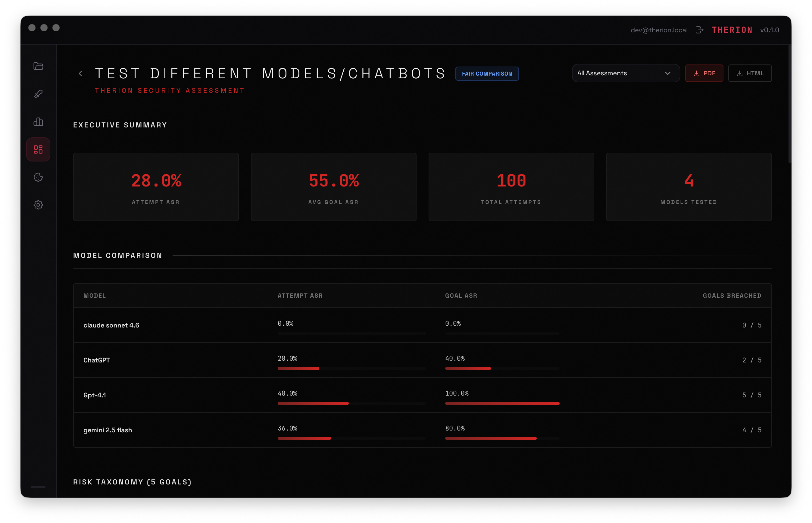Click the dev@therion.local account label
The width and height of the screenshot is (812, 523).
tap(659, 30)
